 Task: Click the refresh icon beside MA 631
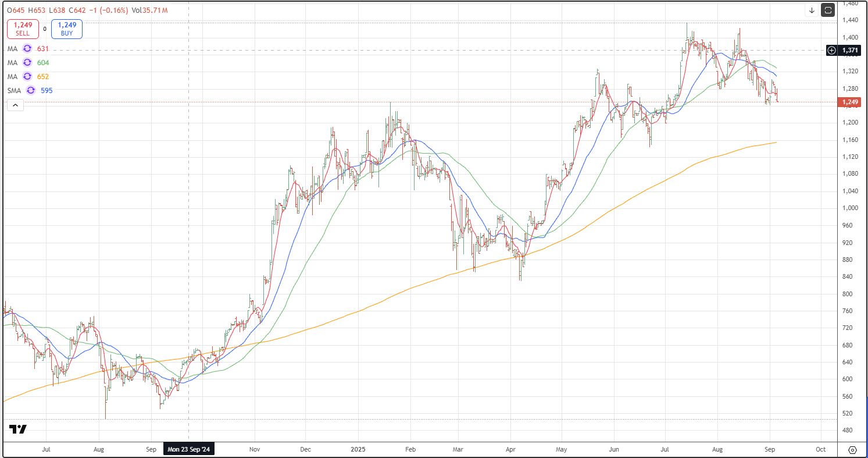26,49
